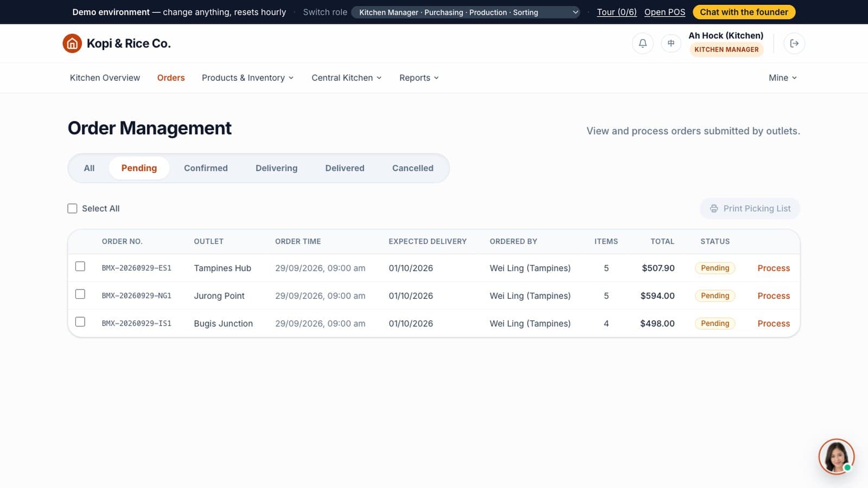
Task: Click the KITCHEN MANAGER role badge
Action: [726, 49]
